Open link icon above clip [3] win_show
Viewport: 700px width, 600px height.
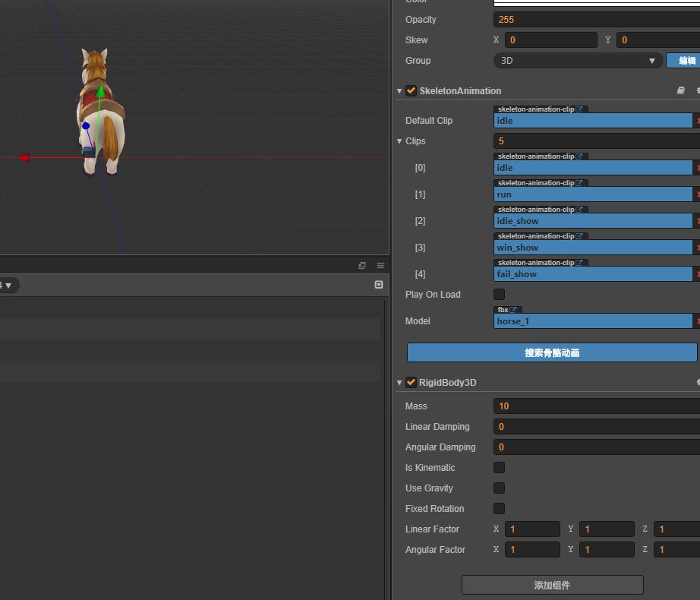[579, 235]
